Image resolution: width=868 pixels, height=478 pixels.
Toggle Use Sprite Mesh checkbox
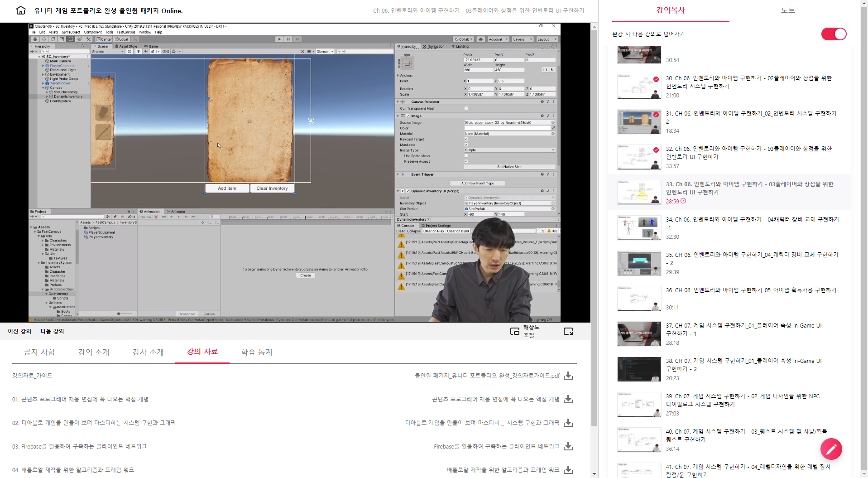click(x=466, y=156)
